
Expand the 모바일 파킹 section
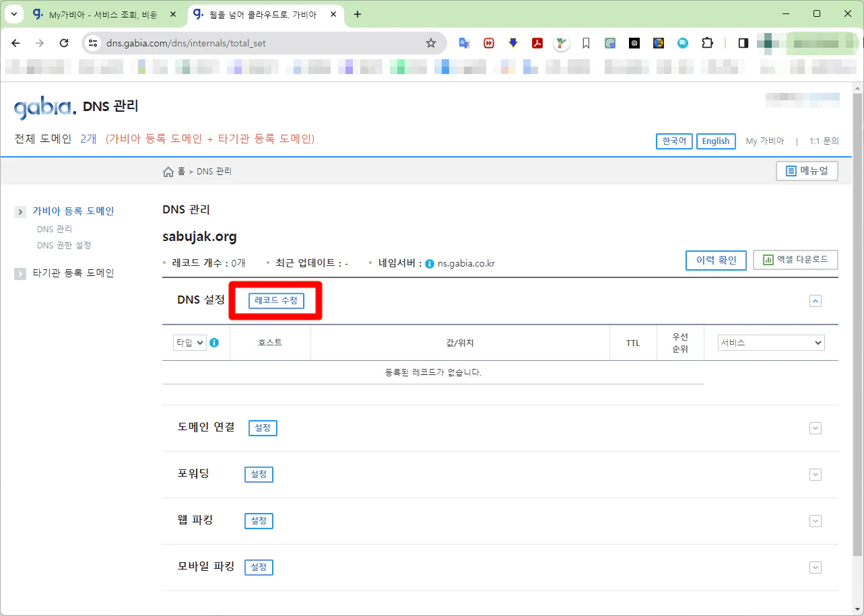(816, 568)
